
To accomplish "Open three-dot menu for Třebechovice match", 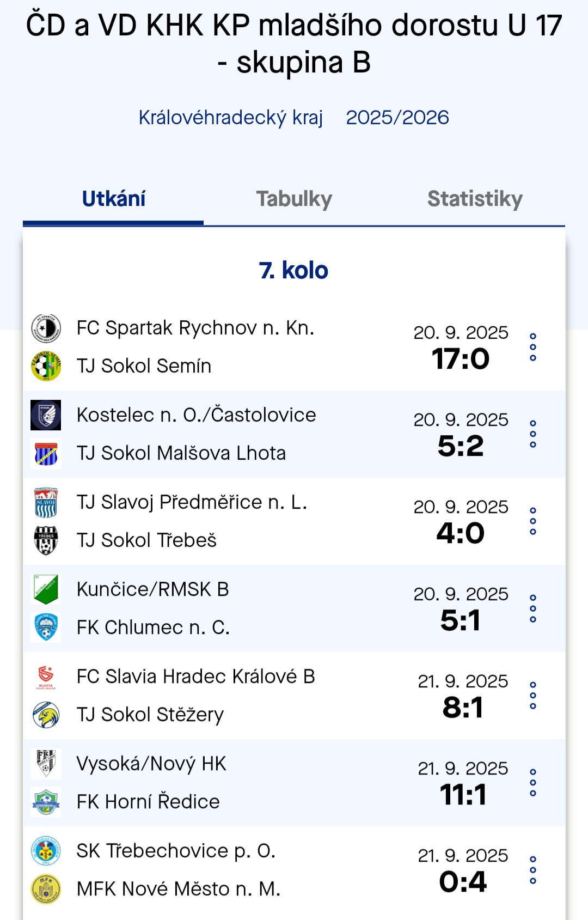I will (533, 870).
